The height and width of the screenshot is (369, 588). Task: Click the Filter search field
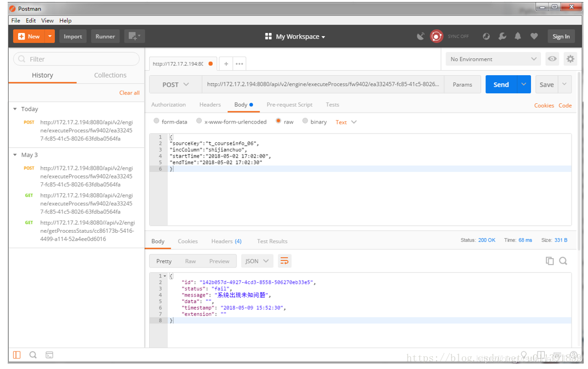point(76,59)
